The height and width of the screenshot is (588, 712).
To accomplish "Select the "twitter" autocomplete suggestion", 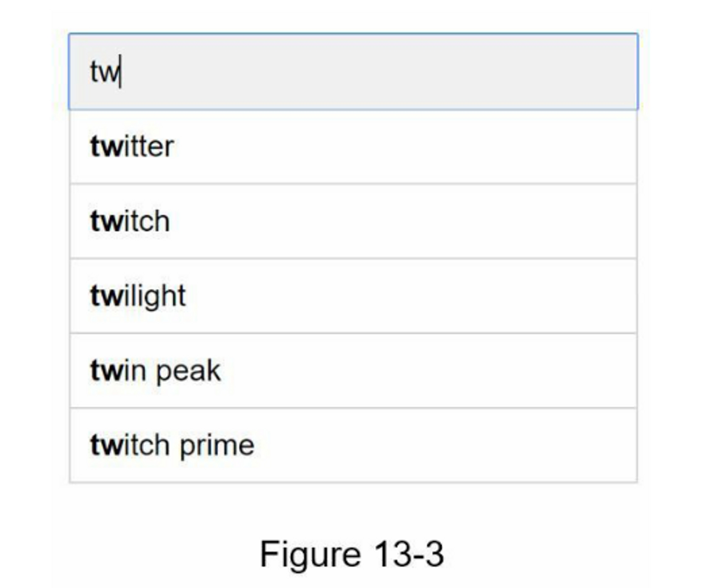I will click(x=132, y=146).
